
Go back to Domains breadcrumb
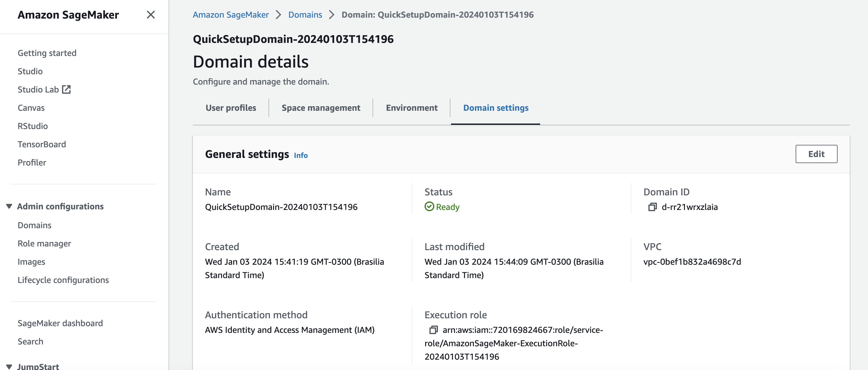point(305,15)
